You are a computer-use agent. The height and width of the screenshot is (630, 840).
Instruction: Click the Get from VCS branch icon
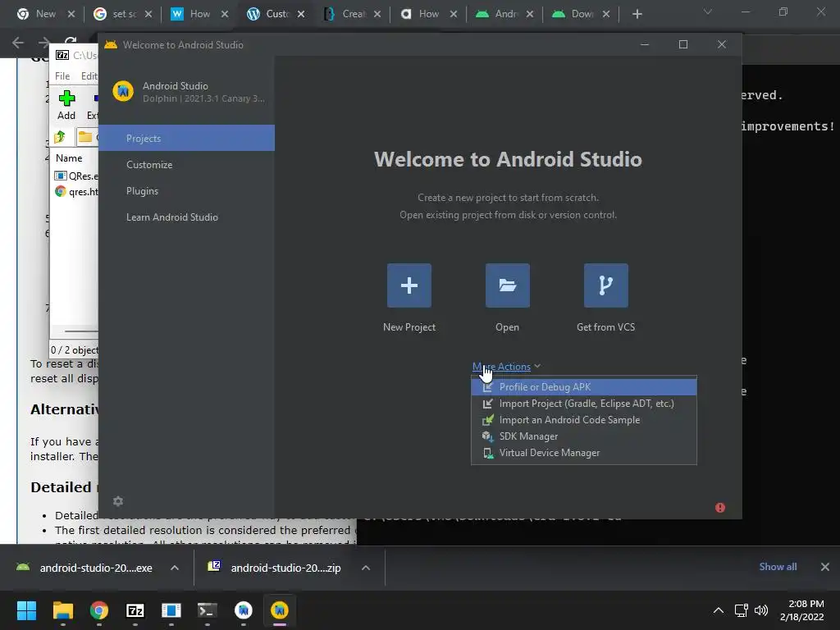click(606, 285)
